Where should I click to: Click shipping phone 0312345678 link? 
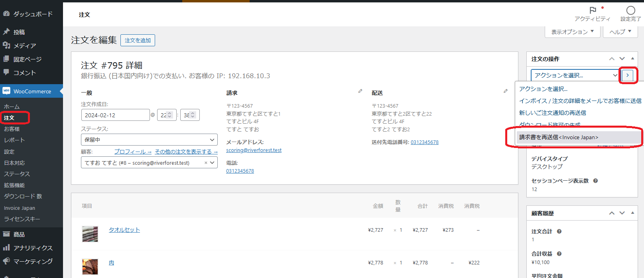pos(425,142)
